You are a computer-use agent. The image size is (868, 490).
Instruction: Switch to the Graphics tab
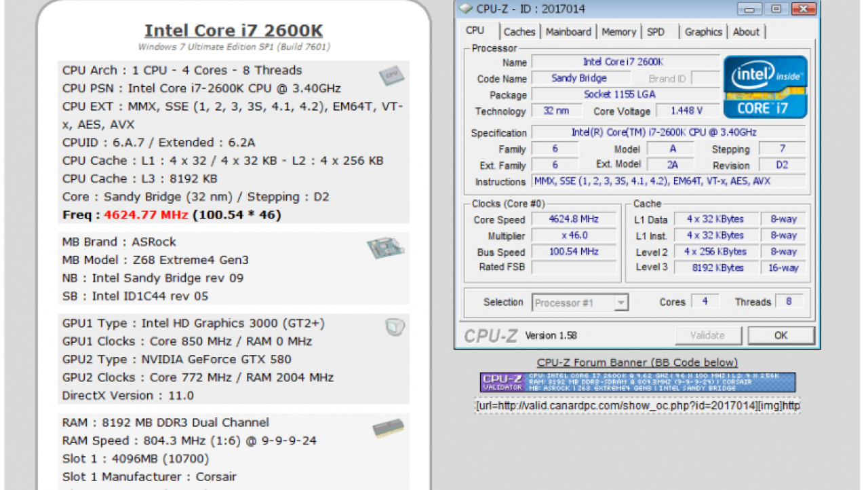[703, 32]
